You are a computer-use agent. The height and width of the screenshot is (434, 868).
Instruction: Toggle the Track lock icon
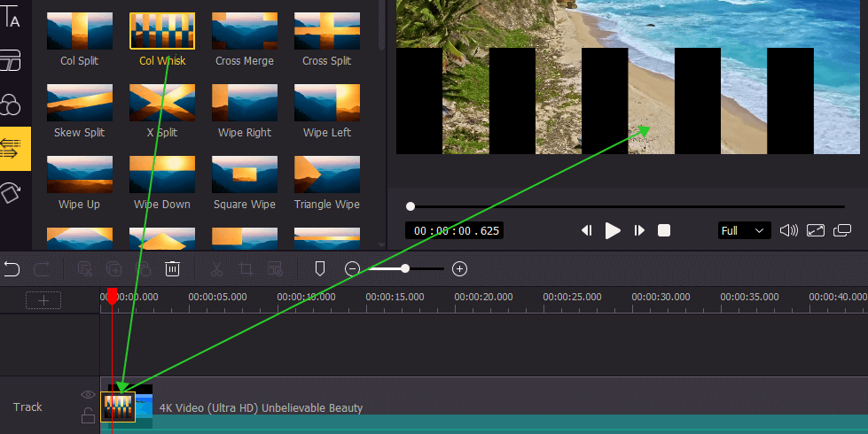pyautogui.click(x=88, y=415)
